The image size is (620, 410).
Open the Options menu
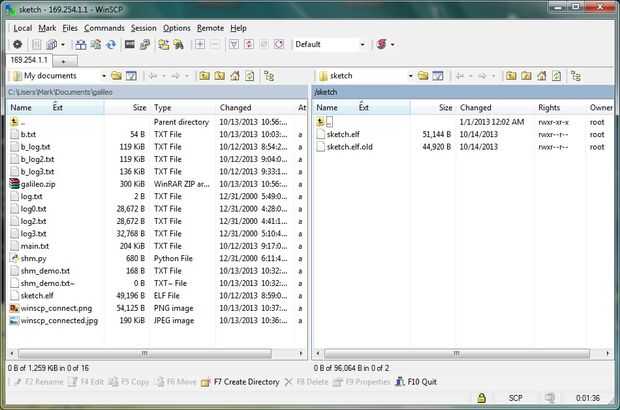[x=177, y=28]
